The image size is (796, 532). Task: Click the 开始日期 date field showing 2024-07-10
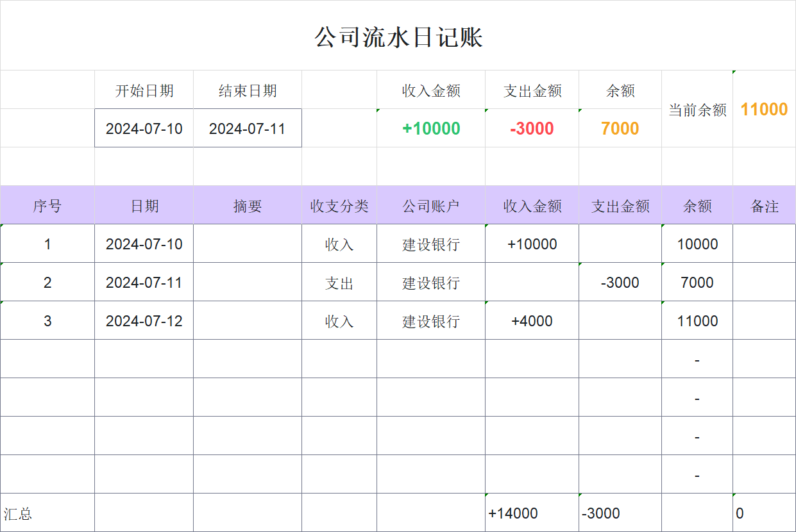click(x=144, y=128)
